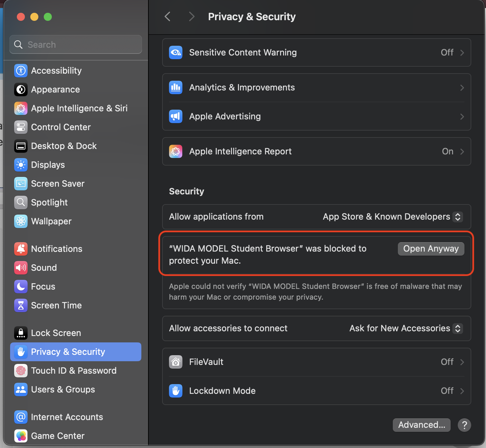Screen dimensions: 486x448
Task: Switch to Screen Time settings pane
Action: (x=56, y=305)
